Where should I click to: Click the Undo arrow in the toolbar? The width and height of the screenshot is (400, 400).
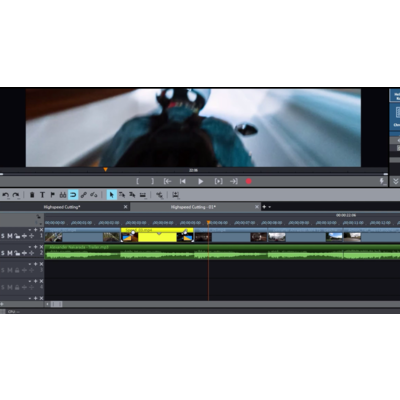coord(6,195)
